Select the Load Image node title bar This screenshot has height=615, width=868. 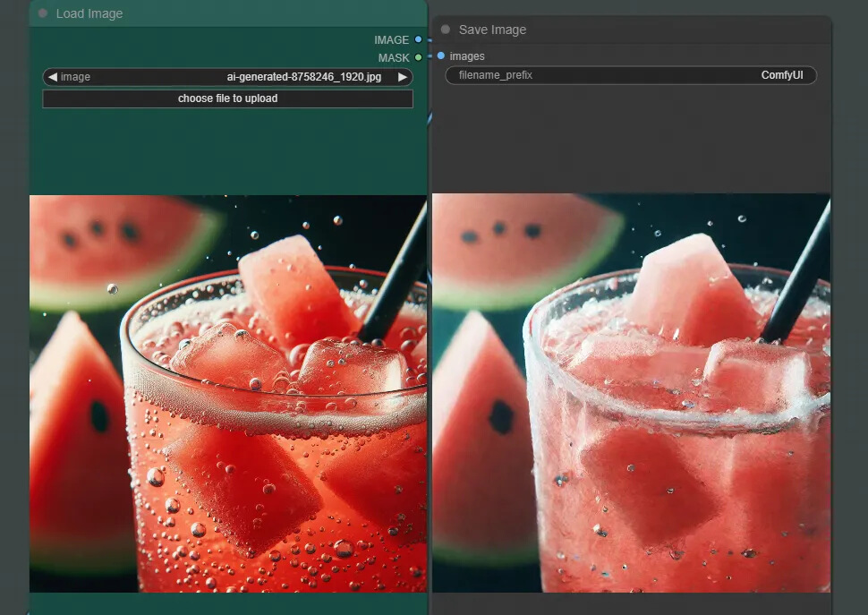click(x=224, y=13)
